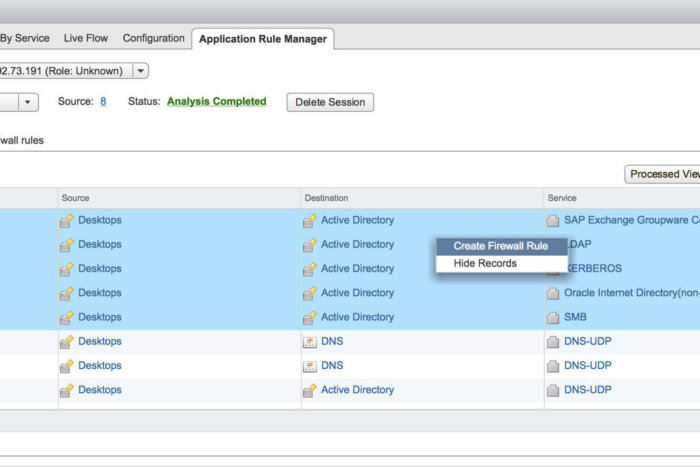
Task: Open the Configuration tab
Action: (153, 38)
